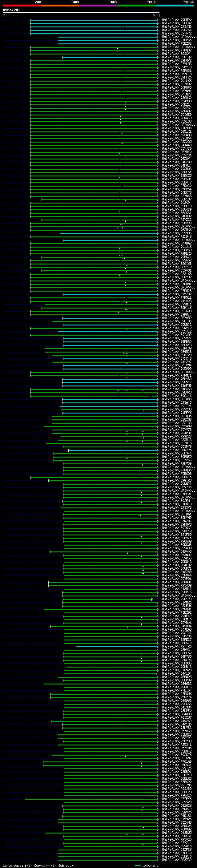This screenshot has height=868, width=197.
Task: Select hit label UniRef100_B9SSV4
Action: click(177, 54)
